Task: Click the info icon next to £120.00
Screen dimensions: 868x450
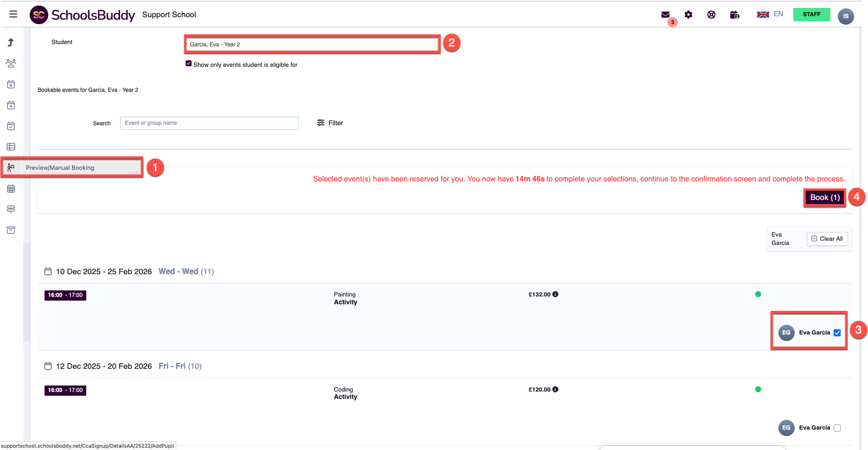Action: coord(555,389)
